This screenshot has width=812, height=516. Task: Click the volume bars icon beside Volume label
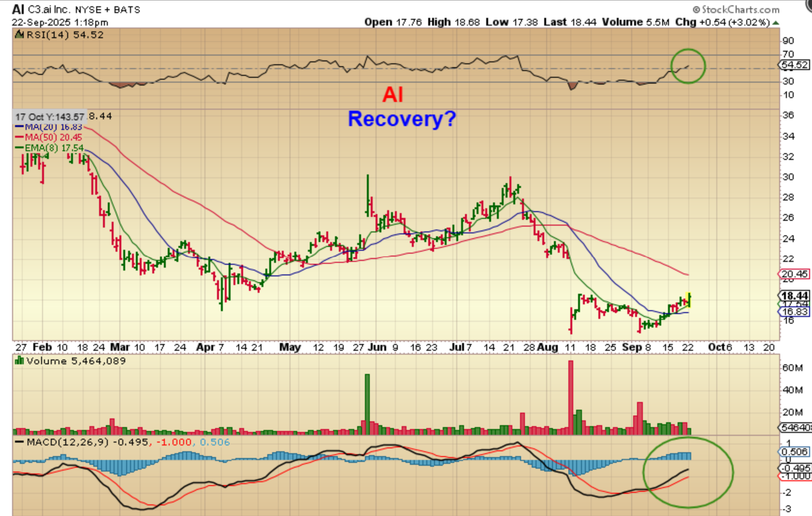click(20, 360)
